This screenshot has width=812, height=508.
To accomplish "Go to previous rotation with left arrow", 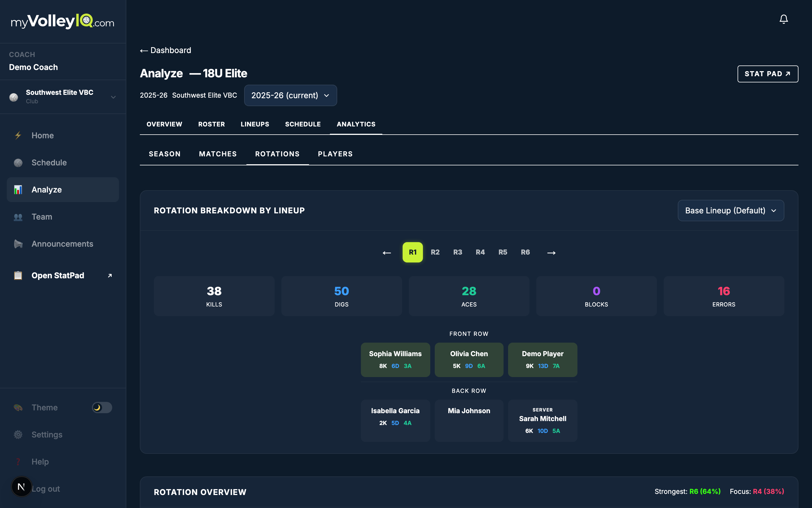I will [387, 252].
